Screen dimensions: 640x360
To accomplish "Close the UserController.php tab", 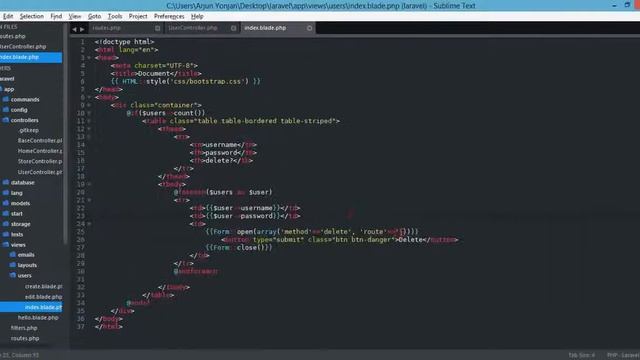I will (233, 28).
